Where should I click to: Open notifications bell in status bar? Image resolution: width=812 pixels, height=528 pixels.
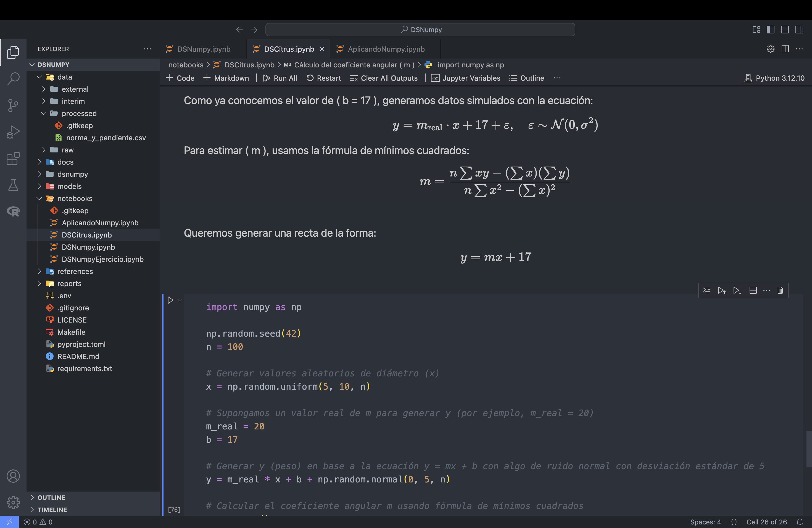coord(800,522)
